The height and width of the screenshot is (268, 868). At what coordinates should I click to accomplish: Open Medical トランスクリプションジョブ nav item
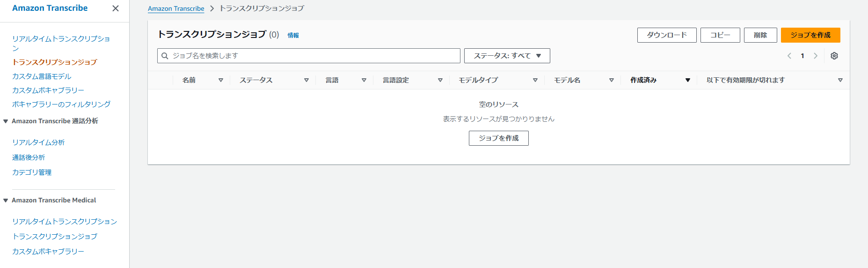(x=55, y=236)
